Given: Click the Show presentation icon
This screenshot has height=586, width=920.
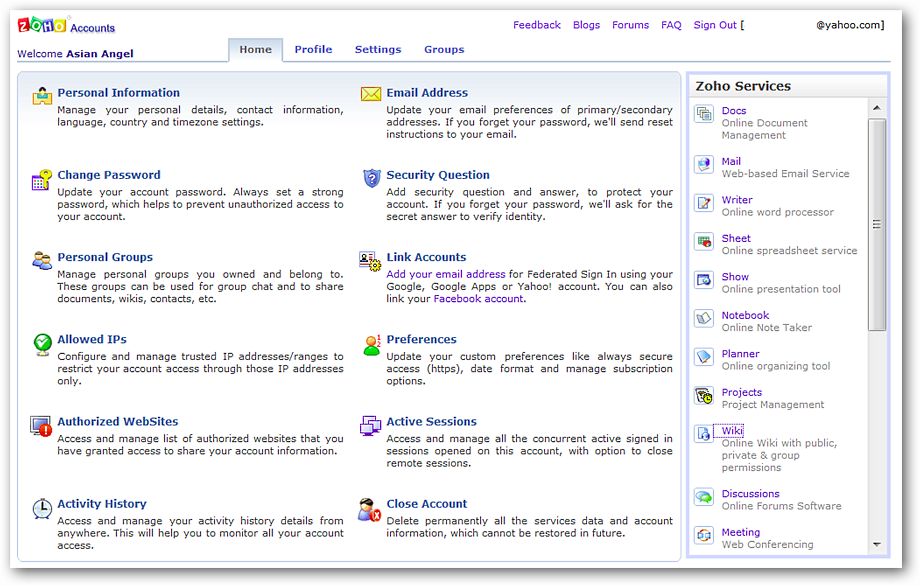Looking at the screenshot, I should point(703,279).
